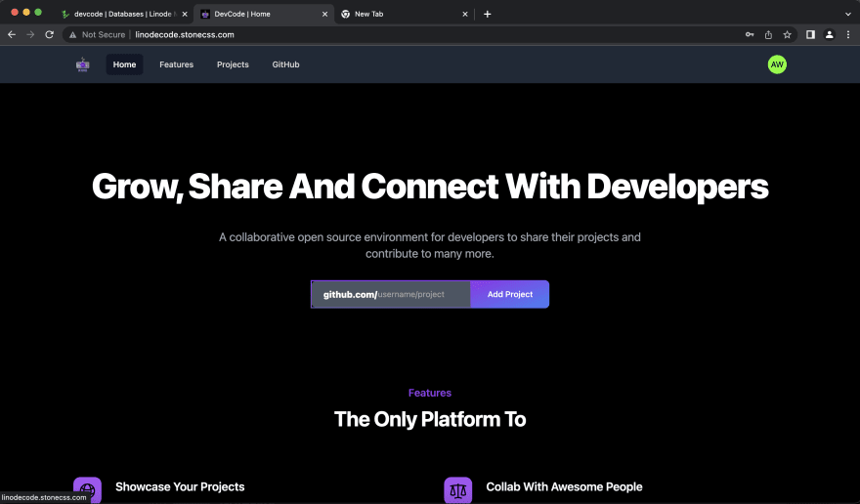Select the Home nav item
Image resolution: width=860 pixels, height=504 pixels.
click(x=124, y=64)
